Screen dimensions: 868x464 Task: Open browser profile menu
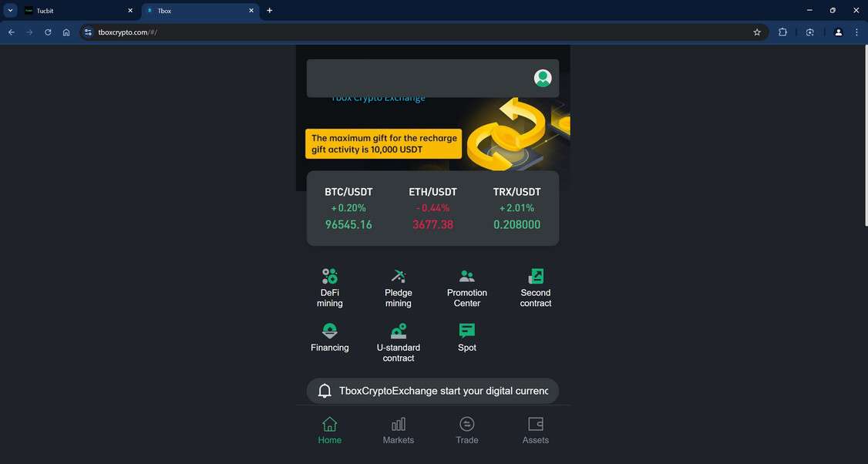pyautogui.click(x=838, y=32)
